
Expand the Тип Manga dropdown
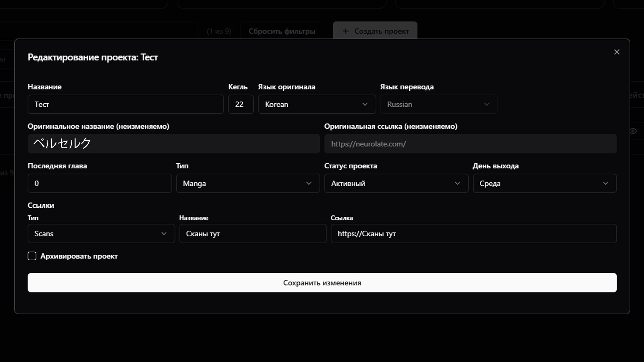click(248, 184)
